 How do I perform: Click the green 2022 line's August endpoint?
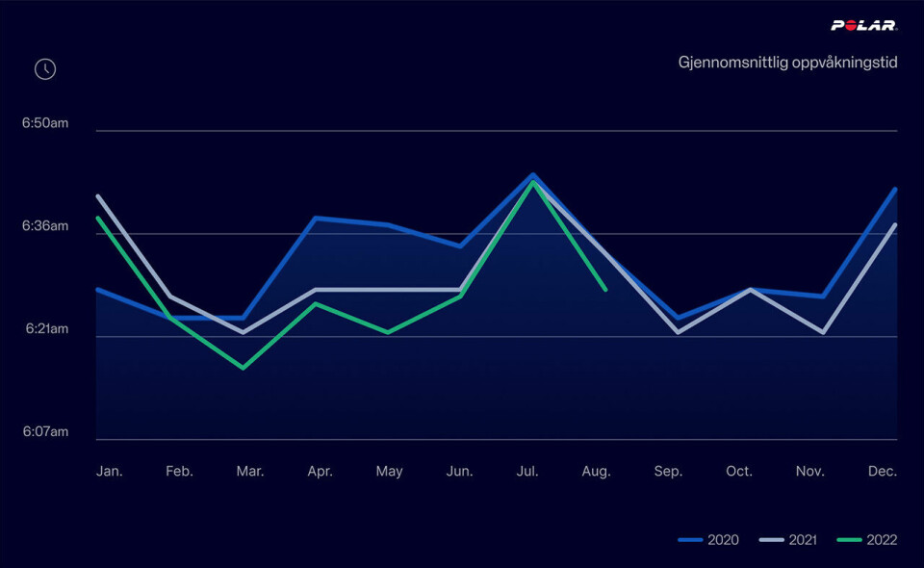click(604, 289)
